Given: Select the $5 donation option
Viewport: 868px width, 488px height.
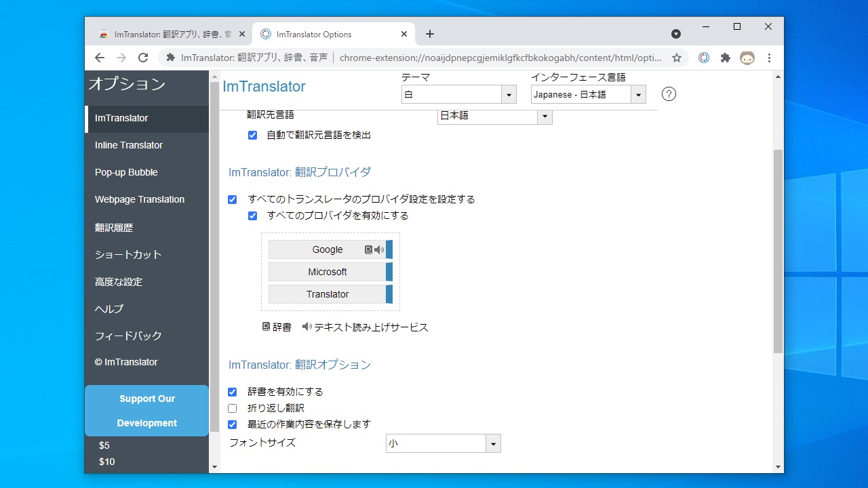Looking at the screenshot, I should tap(104, 446).
